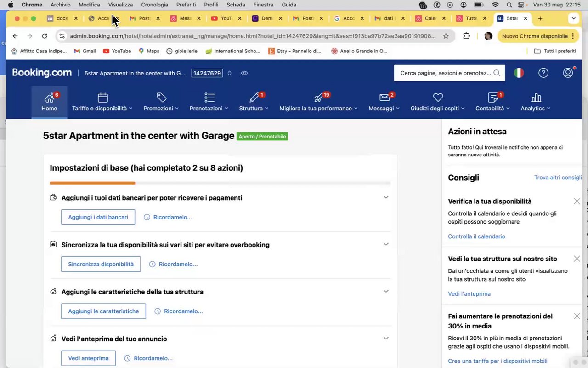
Task: Click the Giudizi degli ospiti heart icon
Action: tap(438, 98)
